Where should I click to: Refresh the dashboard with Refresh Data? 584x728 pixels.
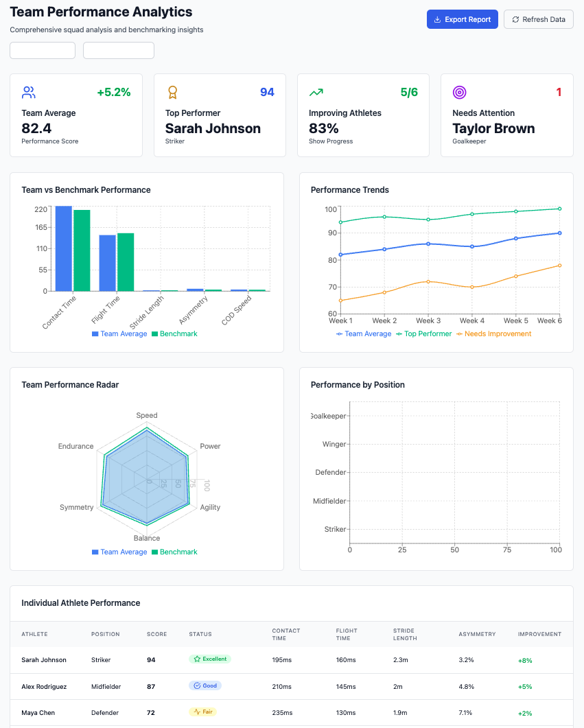coord(539,19)
